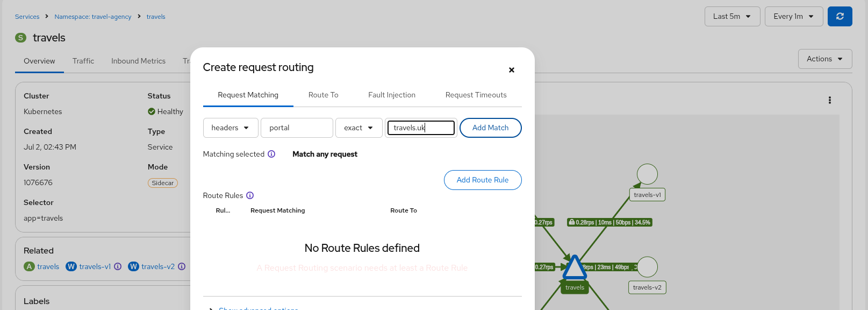Click the Kubernetes cluster value

[43, 111]
